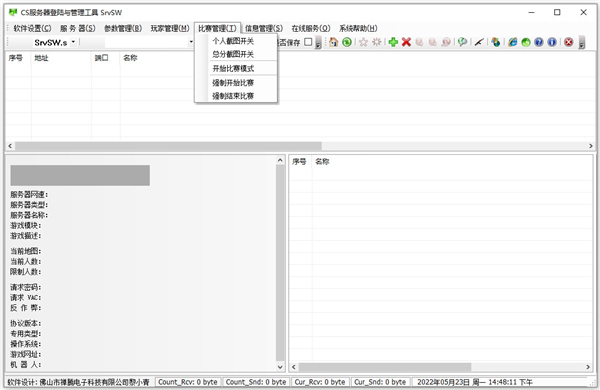Choose 开始比赛模式 from the menu
The width and height of the screenshot is (600, 390).
pos(236,69)
